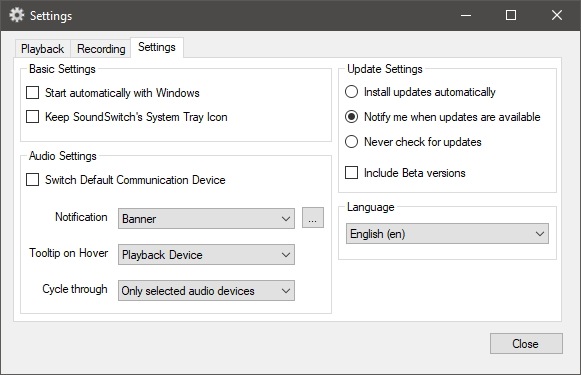Expand the Tooltip on Hover dropdown

pyautogui.click(x=206, y=255)
